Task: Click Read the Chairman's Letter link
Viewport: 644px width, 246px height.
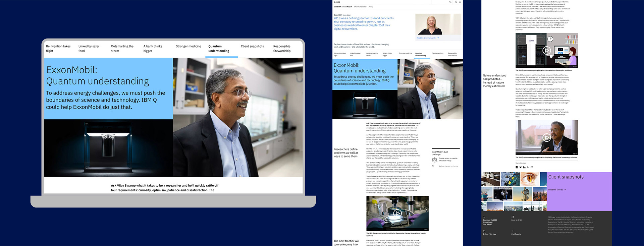Action: click(428, 38)
